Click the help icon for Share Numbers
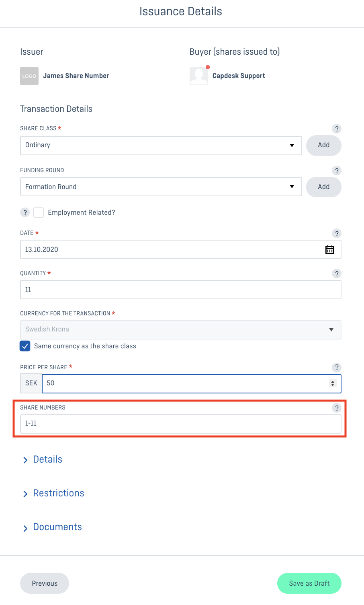Screen dimensions: 364x605 point(337,408)
